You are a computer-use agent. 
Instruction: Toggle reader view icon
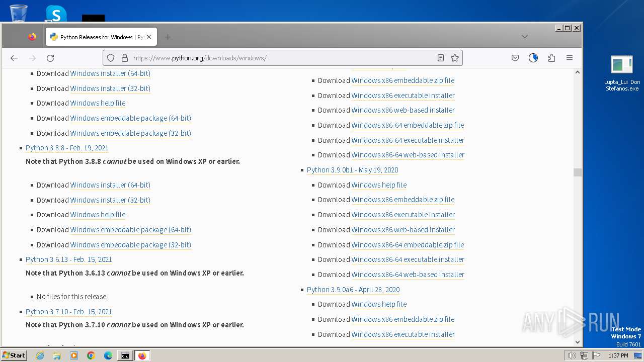441,58
